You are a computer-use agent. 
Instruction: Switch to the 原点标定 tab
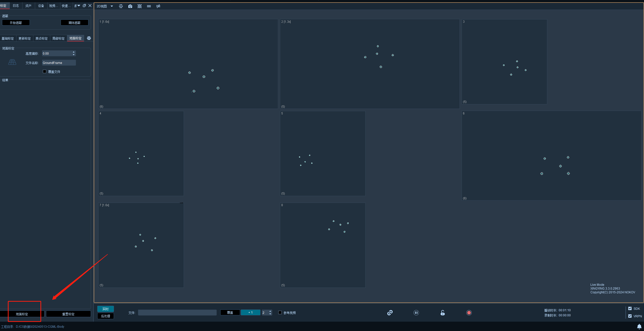(x=41, y=38)
